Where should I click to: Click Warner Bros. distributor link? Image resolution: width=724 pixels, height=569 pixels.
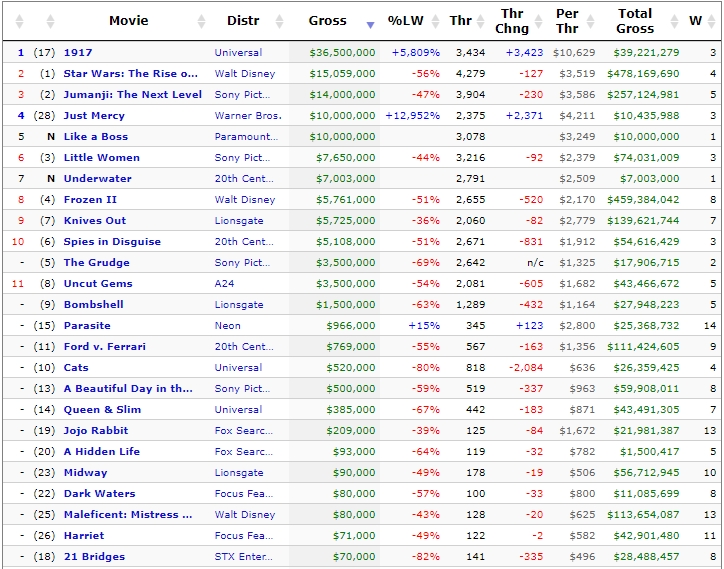[248, 115]
